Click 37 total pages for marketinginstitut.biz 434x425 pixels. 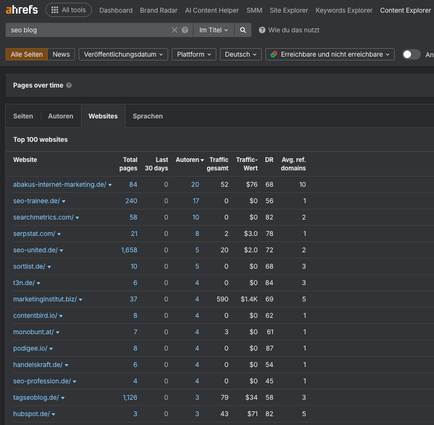point(133,299)
